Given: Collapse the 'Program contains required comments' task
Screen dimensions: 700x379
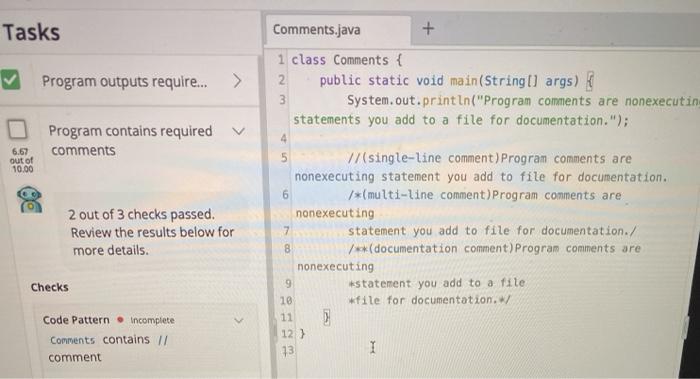Looking at the screenshot, I should (x=239, y=131).
